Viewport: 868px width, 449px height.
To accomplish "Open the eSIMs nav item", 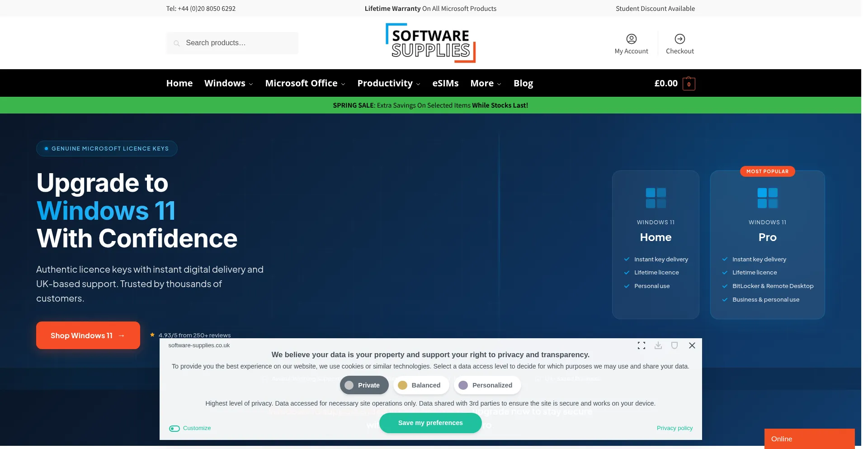I will pyautogui.click(x=445, y=83).
